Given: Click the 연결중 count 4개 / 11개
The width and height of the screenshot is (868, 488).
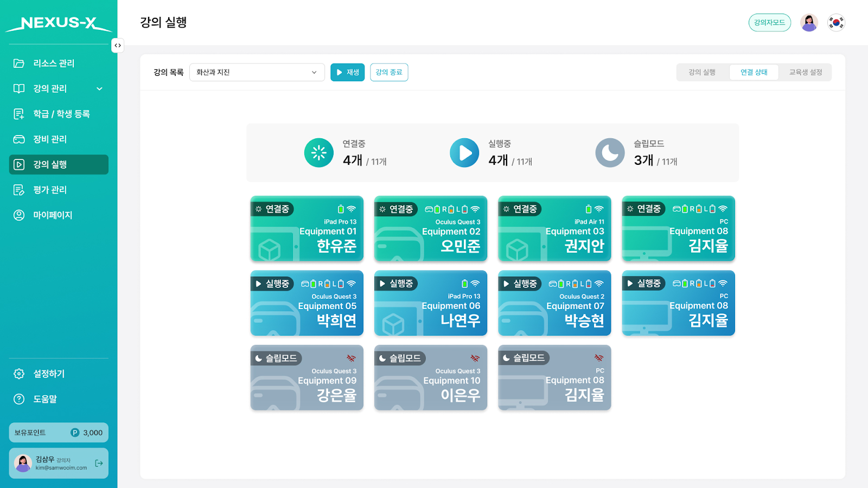Looking at the screenshot, I should coord(365,160).
